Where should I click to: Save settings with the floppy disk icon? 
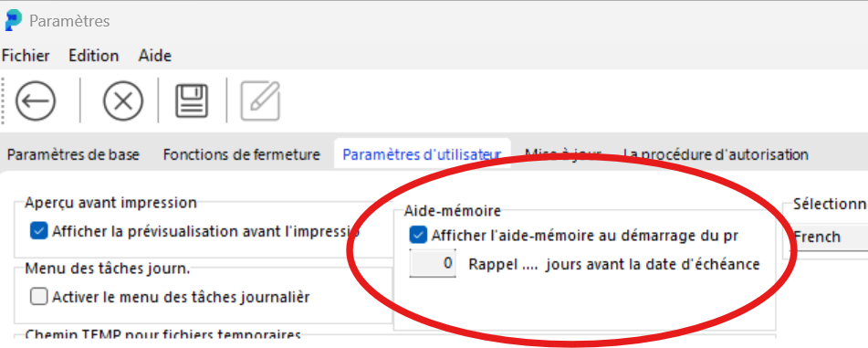(x=192, y=101)
